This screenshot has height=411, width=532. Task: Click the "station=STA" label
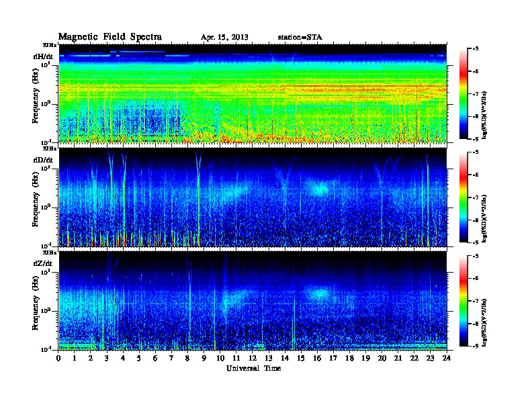pos(300,38)
